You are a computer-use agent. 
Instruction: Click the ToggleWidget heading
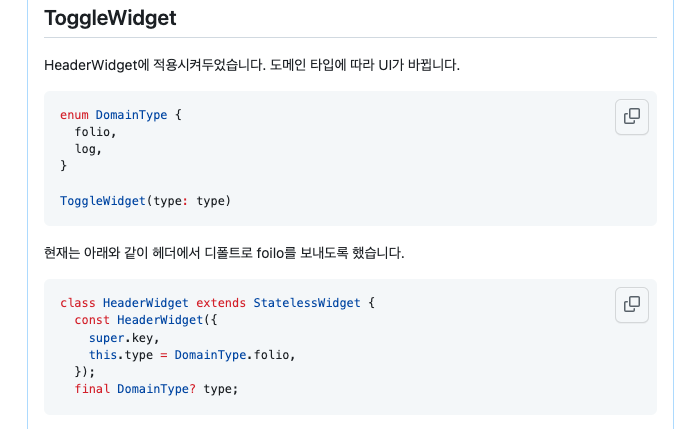tap(110, 18)
